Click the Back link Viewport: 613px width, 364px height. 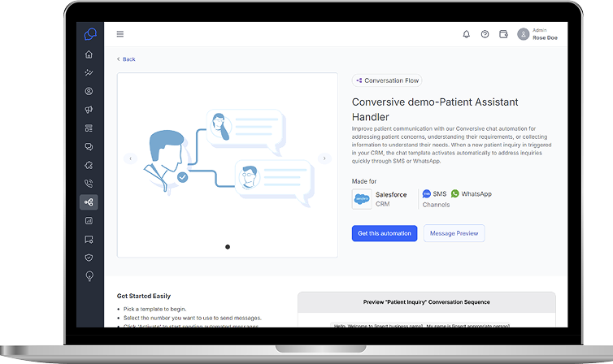tap(126, 59)
